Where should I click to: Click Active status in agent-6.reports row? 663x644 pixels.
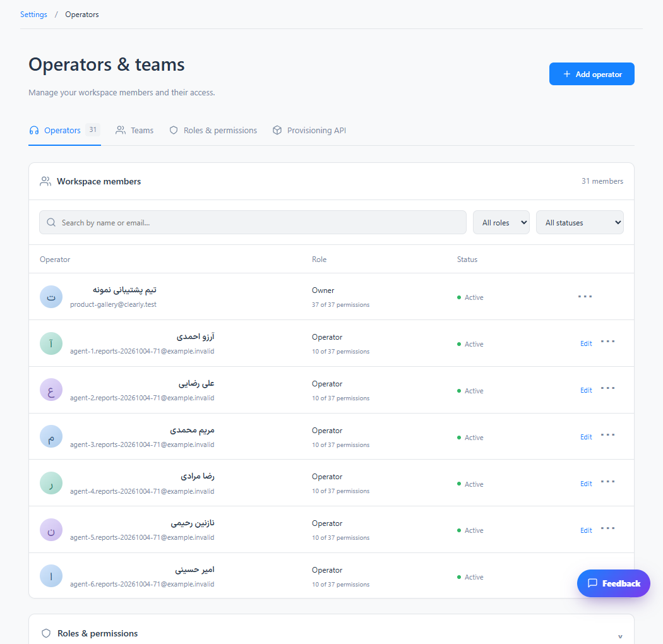(x=470, y=577)
